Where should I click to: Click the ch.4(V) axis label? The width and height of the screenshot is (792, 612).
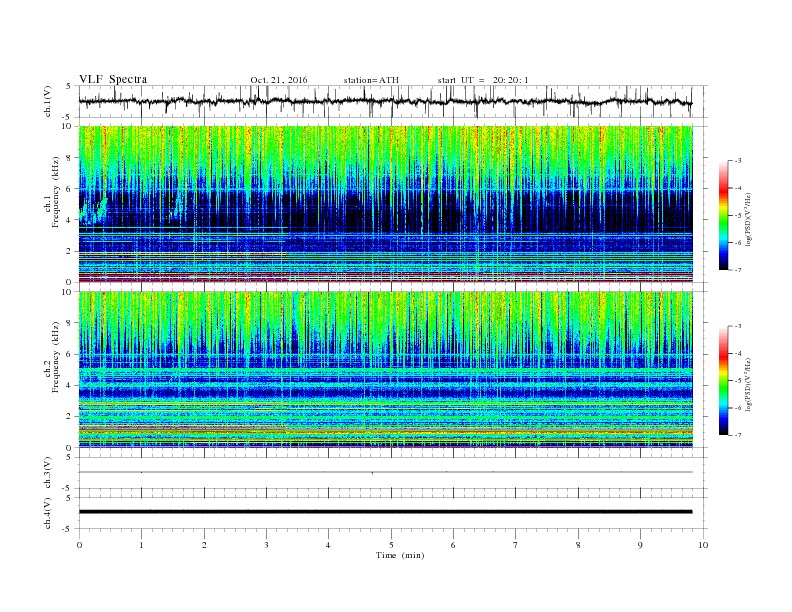coord(48,513)
